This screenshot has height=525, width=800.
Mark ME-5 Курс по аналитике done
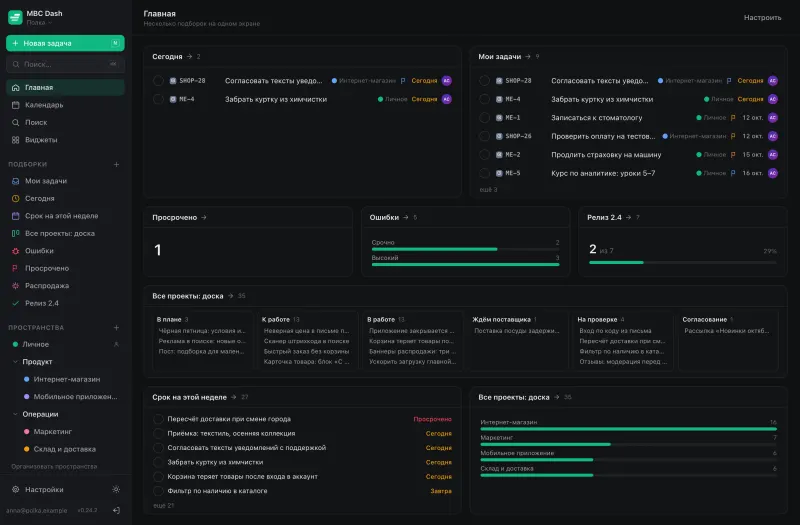click(484, 173)
